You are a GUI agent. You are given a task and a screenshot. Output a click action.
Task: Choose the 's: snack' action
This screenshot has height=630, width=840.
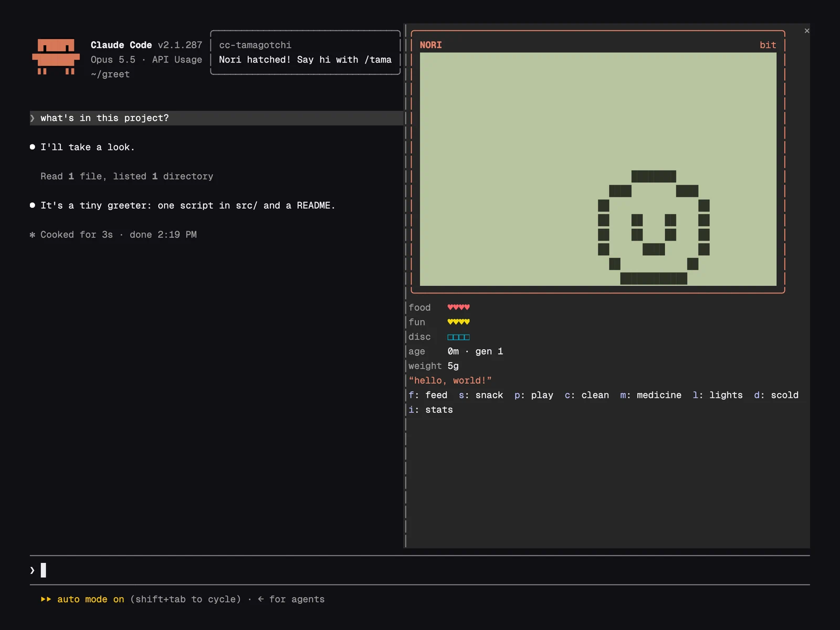point(481,395)
